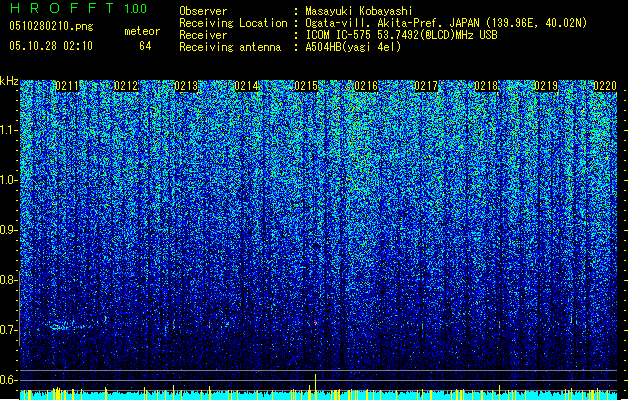Image resolution: width=629 pixels, height=400 pixels.
Task: Click the 0213 time marker label
Action: coord(187,86)
